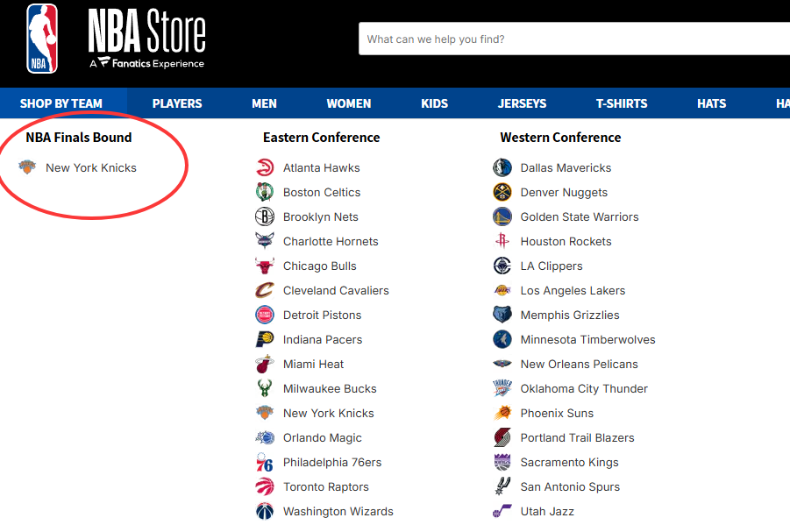Open the Dallas Mavericks team link

tap(566, 167)
